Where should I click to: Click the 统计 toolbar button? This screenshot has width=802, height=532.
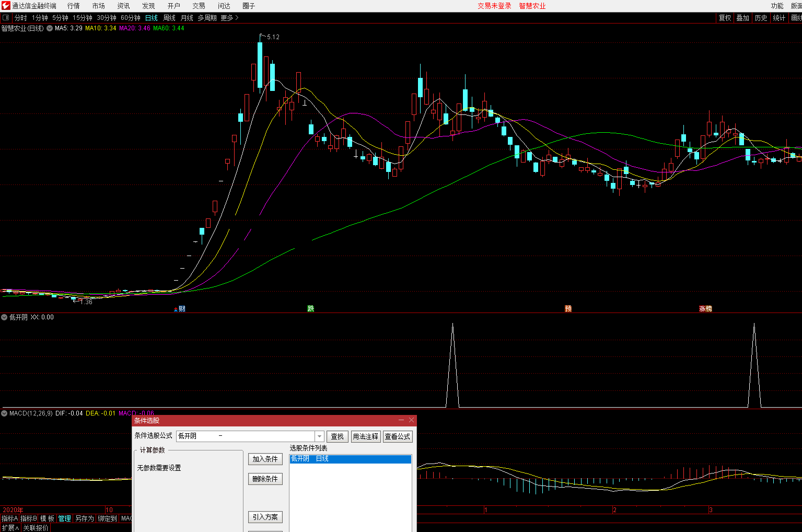point(779,18)
